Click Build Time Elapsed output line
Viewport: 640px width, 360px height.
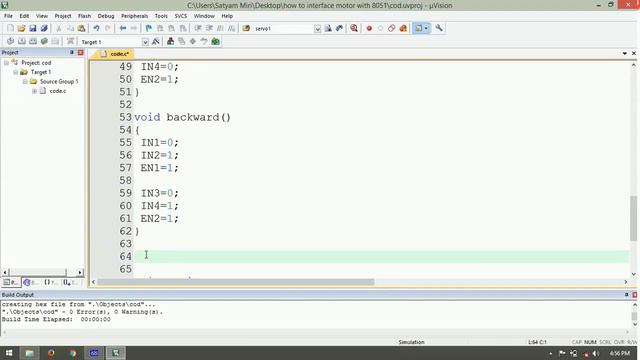coord(56,319)
